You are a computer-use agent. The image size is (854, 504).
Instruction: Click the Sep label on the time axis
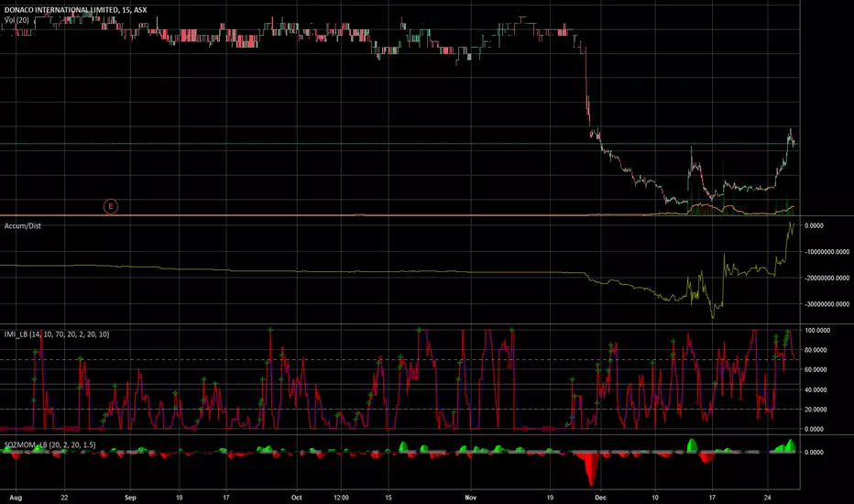(130, 498)
